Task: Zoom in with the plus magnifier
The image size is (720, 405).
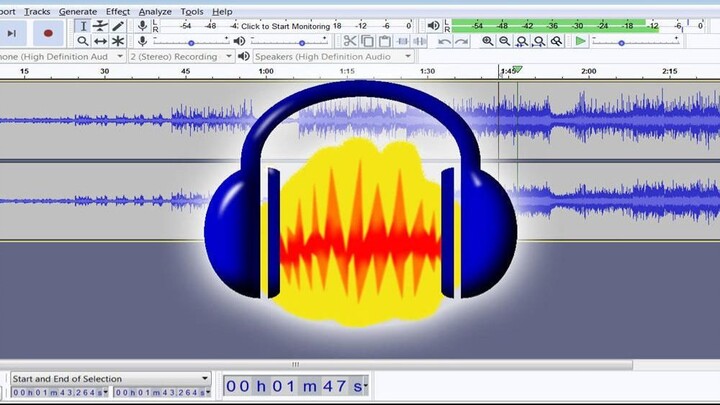Action: click(488, 41)
